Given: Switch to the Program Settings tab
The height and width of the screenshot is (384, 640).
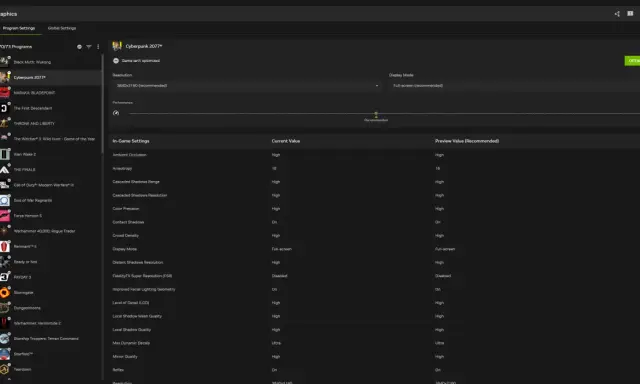Looking at the screenshot, I should pos(19,28).
